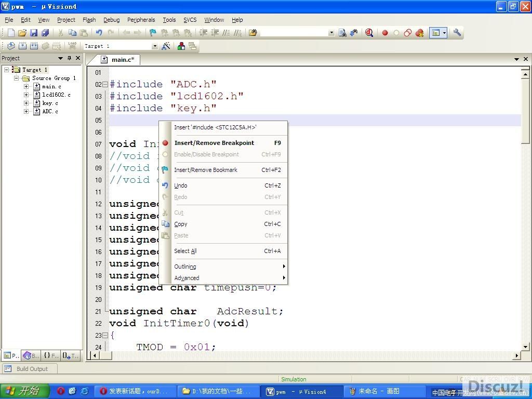Image resolution: width=532 pixels, height=399 pixels.
Task: Launch Opera from the quick launch icons
Action: 61,391
